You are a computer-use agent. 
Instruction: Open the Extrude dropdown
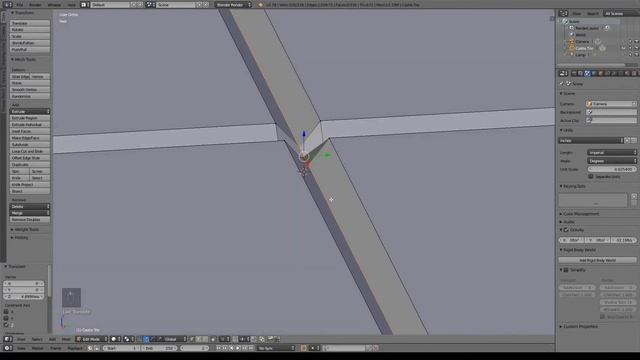click(x=30, y=111)
